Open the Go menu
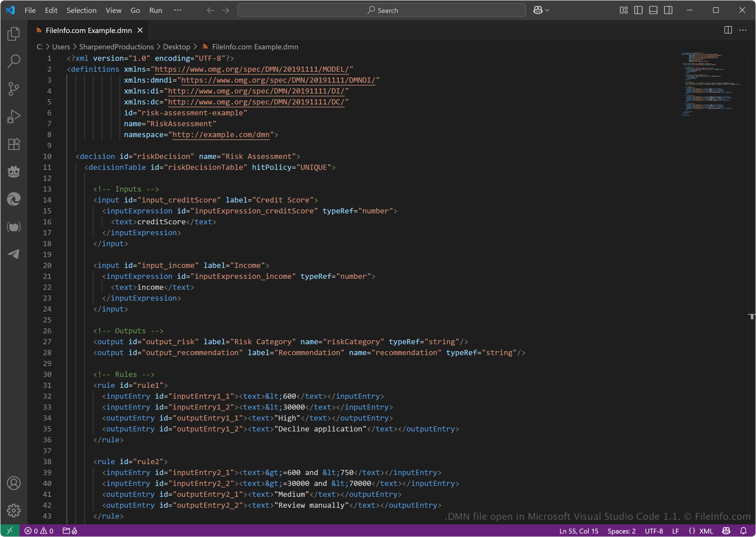Viewport: 756px width, 537px height. click(135, 10)
